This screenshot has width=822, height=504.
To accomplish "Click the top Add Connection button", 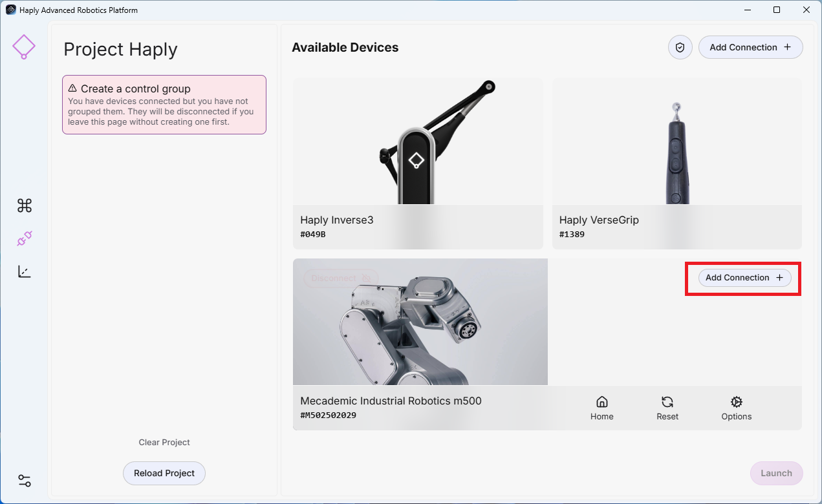I will 750,47.
